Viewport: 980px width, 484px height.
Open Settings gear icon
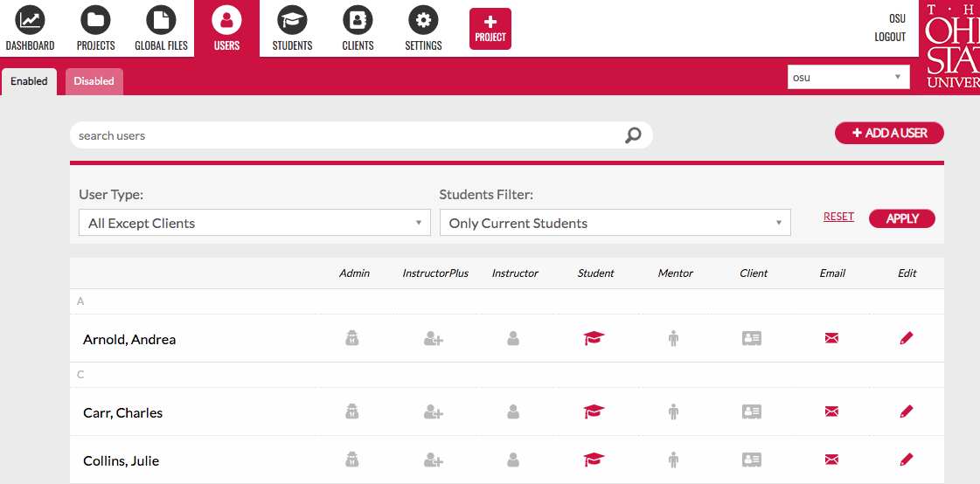pos(423,20)
